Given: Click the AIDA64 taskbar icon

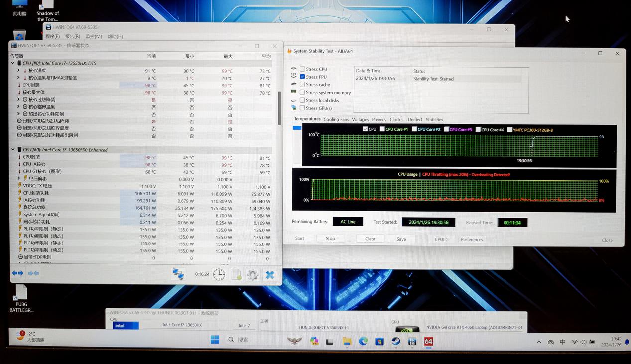Looking at the screenshot, I should click(x=428, y=341).
